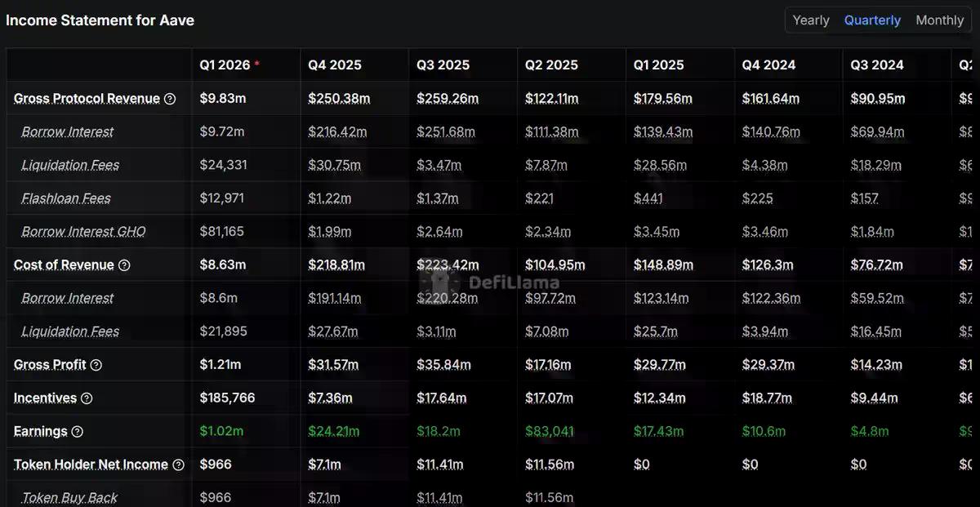Click the DefiLlama watermark logo
This screenshot has width=980, height=507.
coord(490,283)
